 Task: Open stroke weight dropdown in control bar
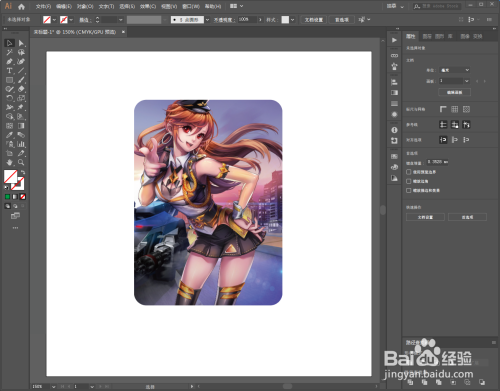(121, 20)
